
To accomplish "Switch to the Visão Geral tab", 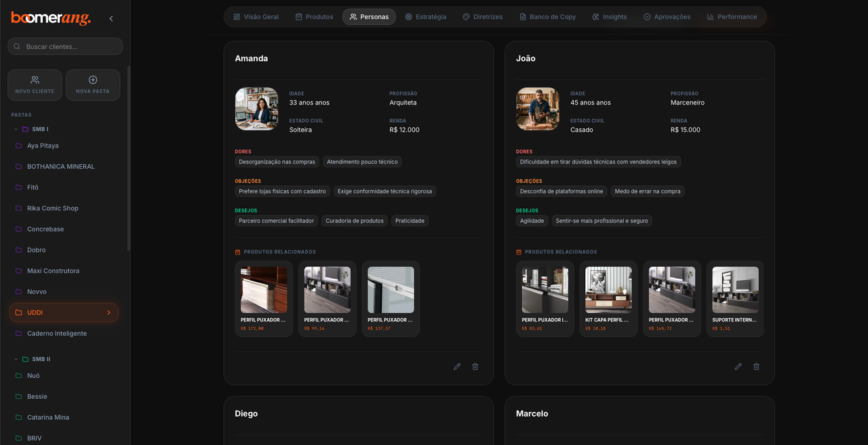I will [x=256, y=17].
